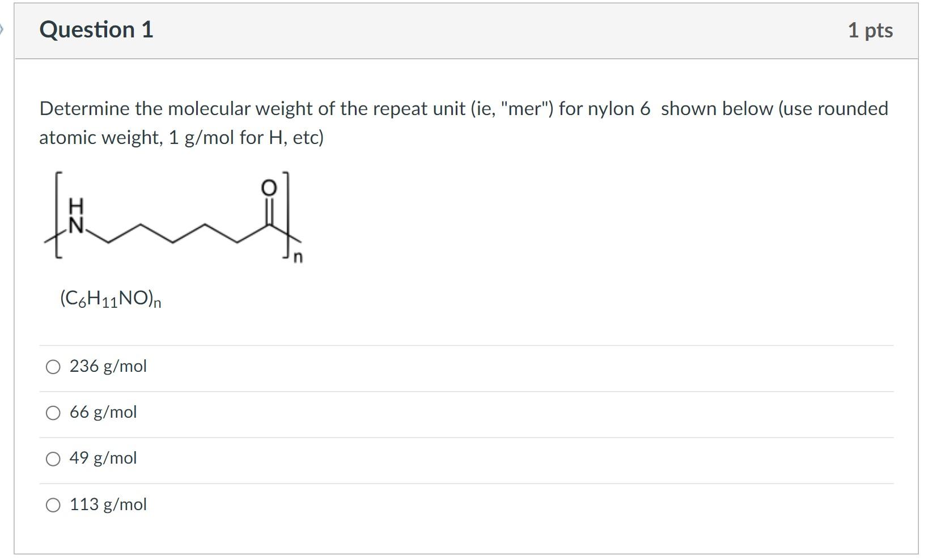This screenshot has height=560, width=950.
Task: Click the "1 pts" point value
Action: [x=870, y=30]
